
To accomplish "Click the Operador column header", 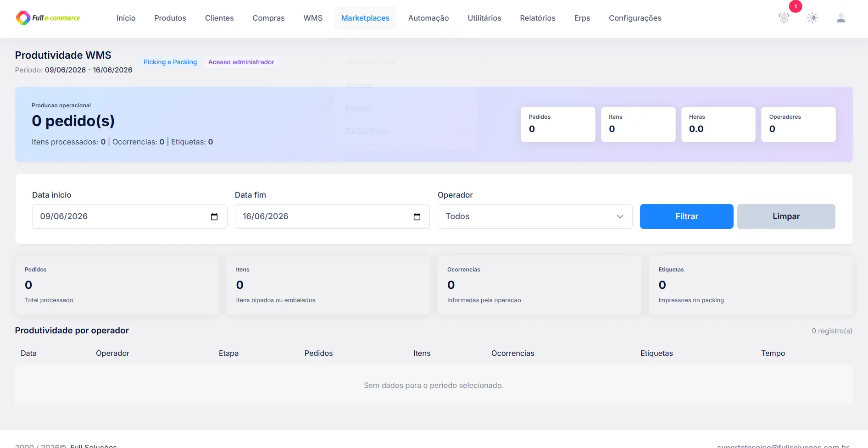I will coord(112,353).
